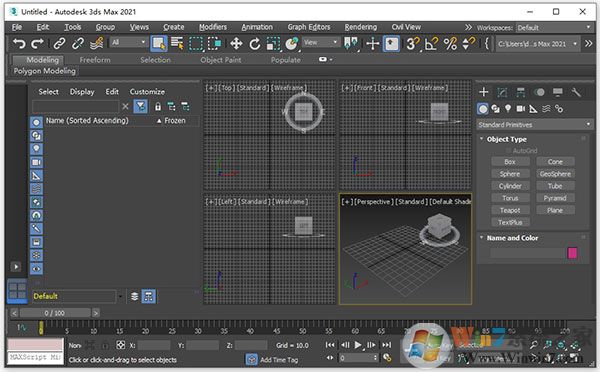Viewport: 600px width, 372px height.
Task: Expand the hidden main toolbar overflow chevron
Action: pyautogui.click(x=589, y=44)
